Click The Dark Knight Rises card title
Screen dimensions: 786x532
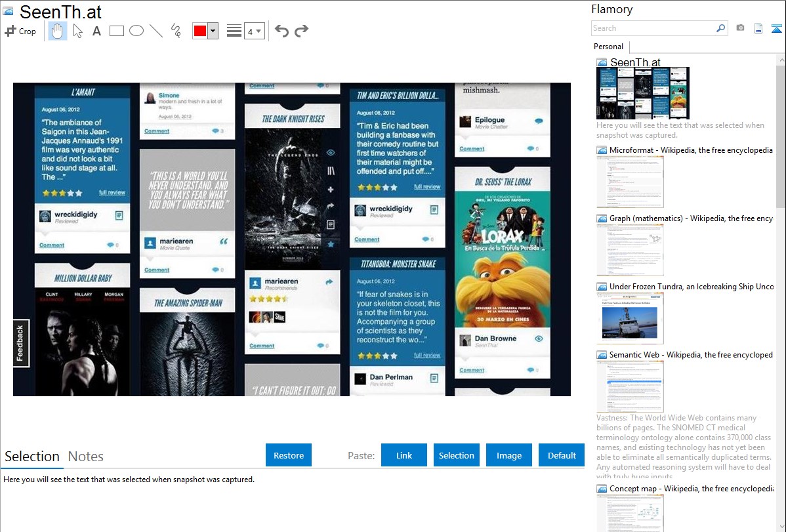[293, 119]
